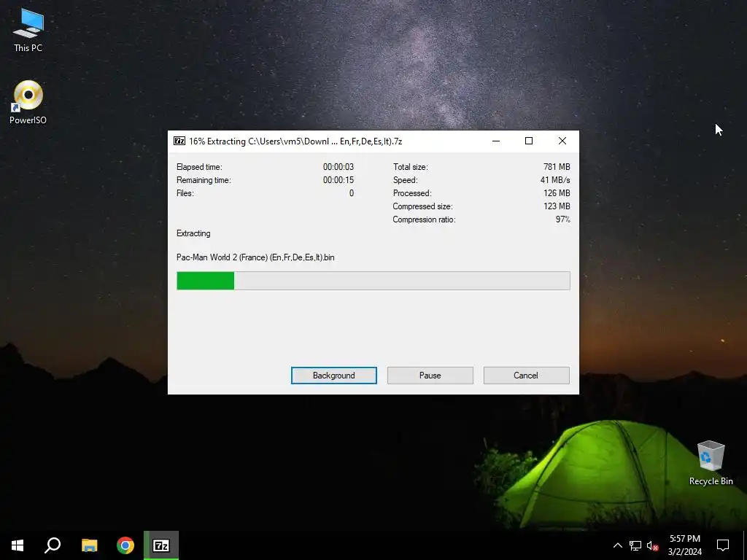Click the green extraction progress bar
This screenshot has height=560, width=747.
click(373, 281)
